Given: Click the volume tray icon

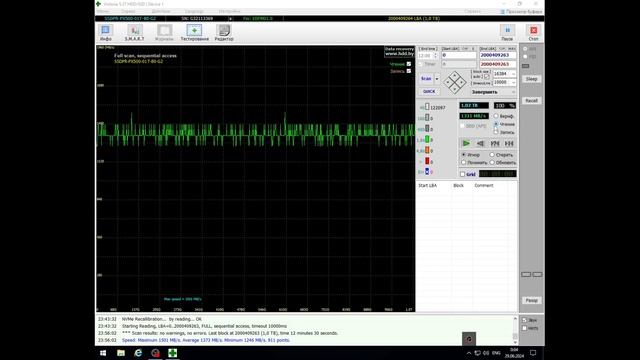Looking at the screenshot, I should coord(486,353).
